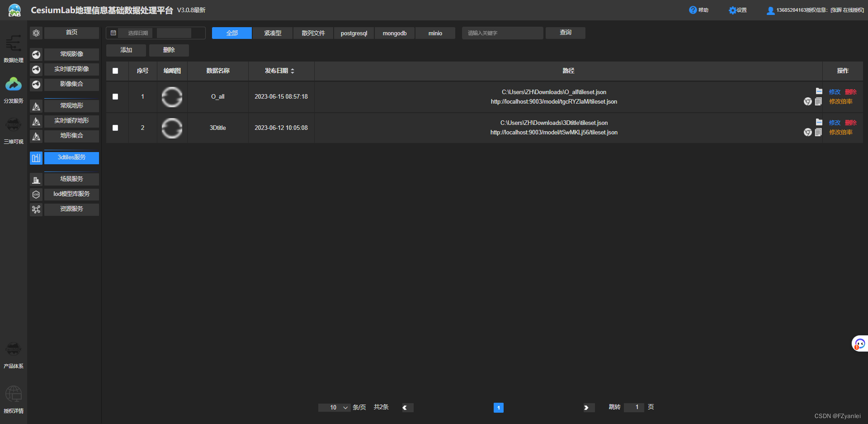868x424 pixels.
Task: Focus the 请输入关键字 search field
Action: pyautogui.click(x=503, y=33)
